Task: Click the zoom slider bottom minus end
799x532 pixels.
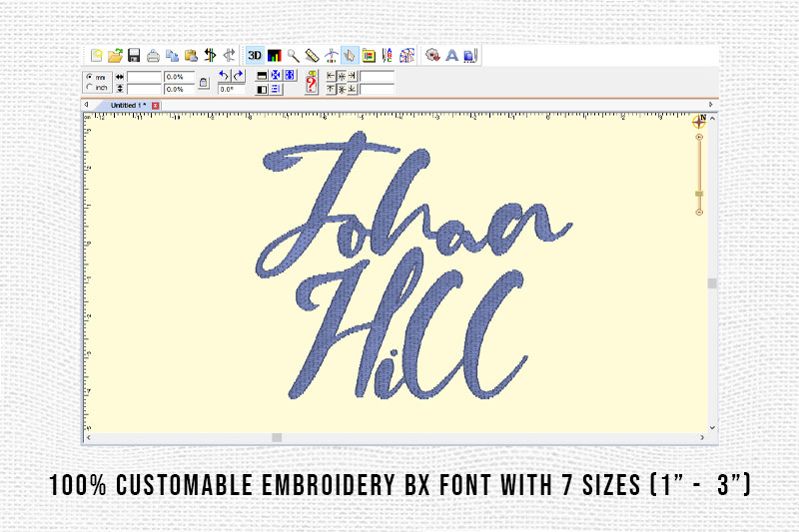Action: coord(699,212)
